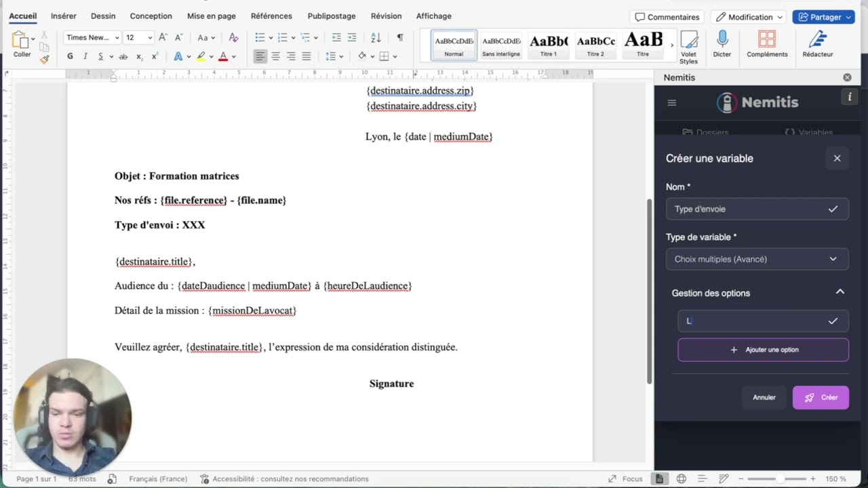Toggle underline formatting with the S button
Image resolution: width=868 pixels, height=488 pixels.
101,56
